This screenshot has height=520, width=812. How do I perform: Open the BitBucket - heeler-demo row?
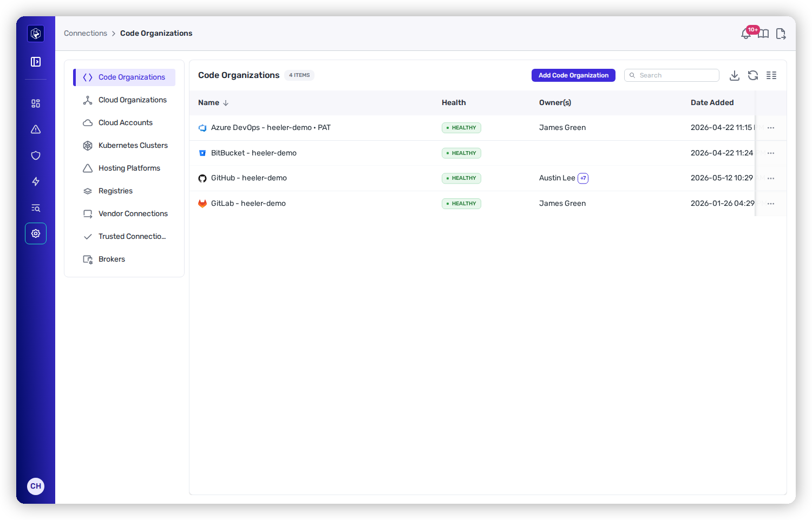488,153
